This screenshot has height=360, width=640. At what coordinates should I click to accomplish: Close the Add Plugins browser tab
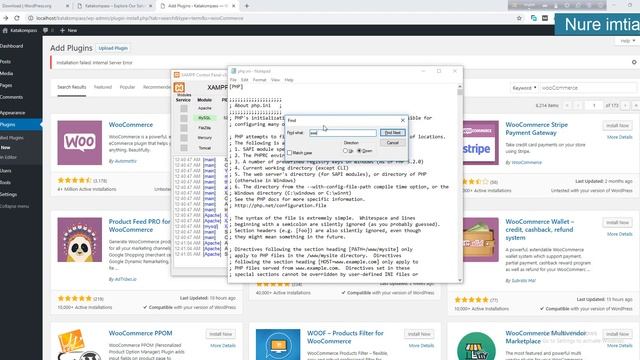pos(234,6)
